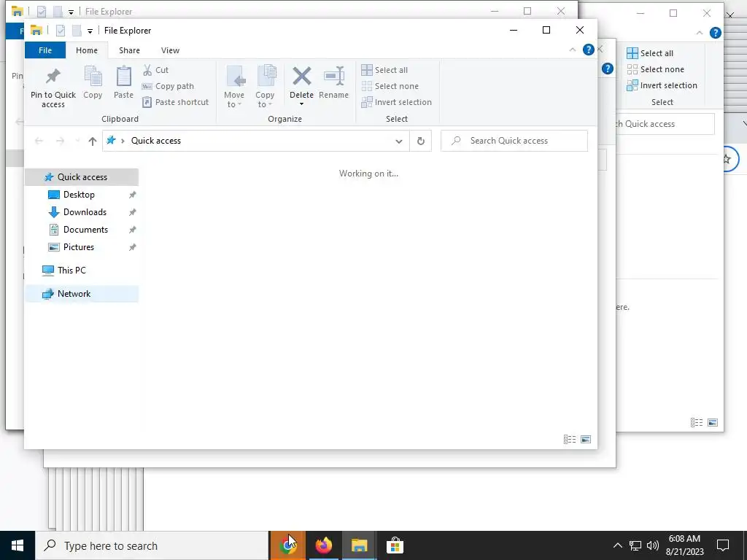Viewport: 747px width, 560px height.
Task: Open Pictures in navigation pane
Action: coord(79,247)
